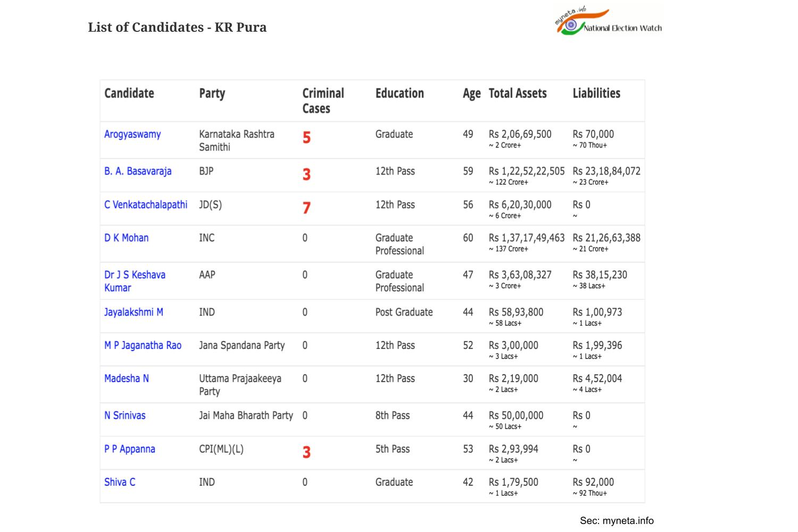Image resolution: width=798 pixels, height=532 pixels.
Task: Click Madesha N's age 30
Action: pos(468,379)
